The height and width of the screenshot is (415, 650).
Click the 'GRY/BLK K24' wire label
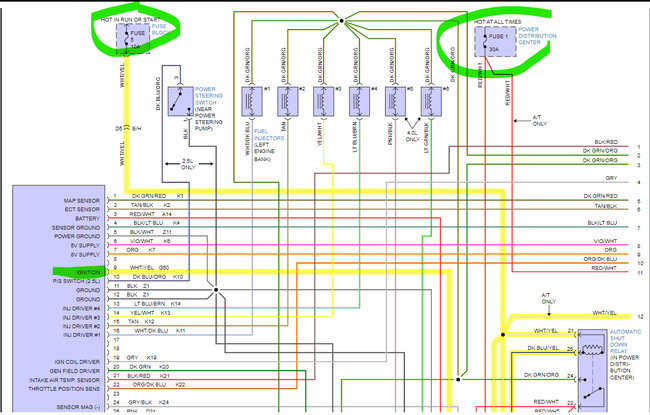(148, 403)
